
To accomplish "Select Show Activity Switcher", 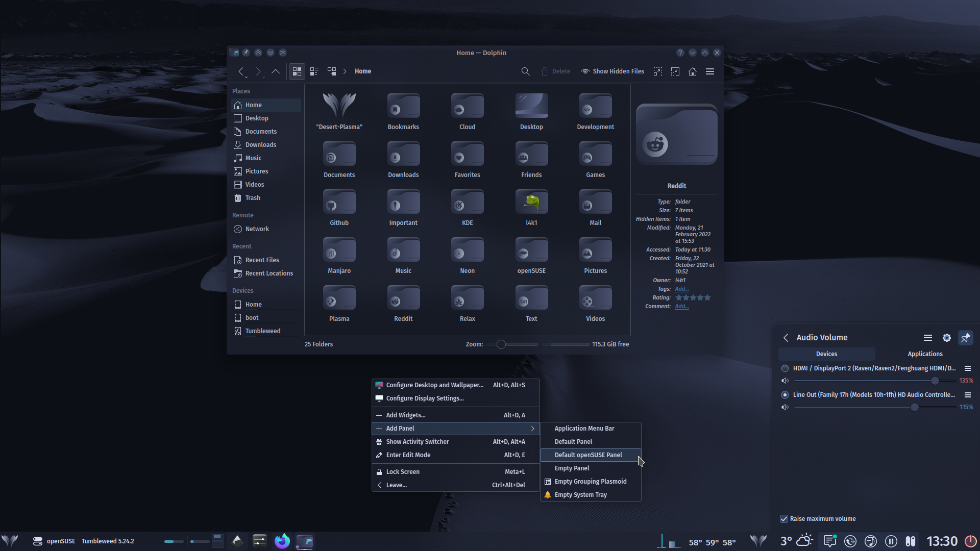I will [455, 442].
